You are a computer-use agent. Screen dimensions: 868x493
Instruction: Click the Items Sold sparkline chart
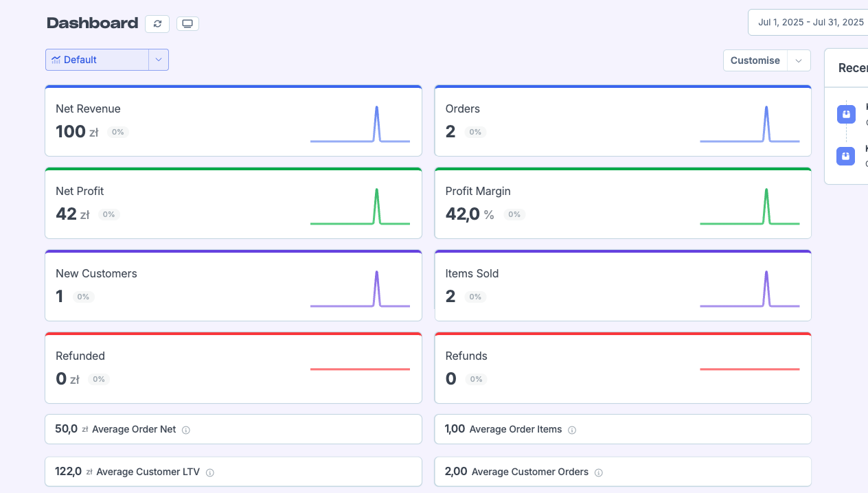[750, 288]
